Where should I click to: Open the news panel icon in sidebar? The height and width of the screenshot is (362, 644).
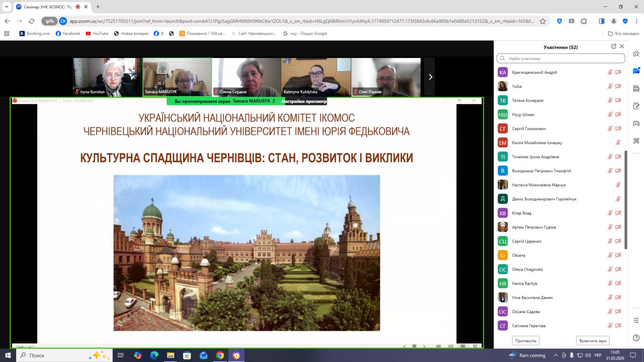pos(636,88)
